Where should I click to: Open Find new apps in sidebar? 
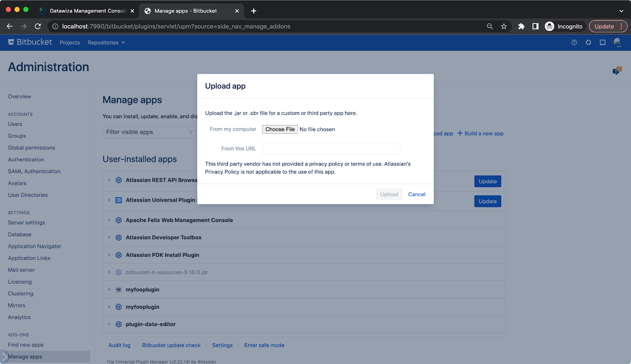pos(26,345)
